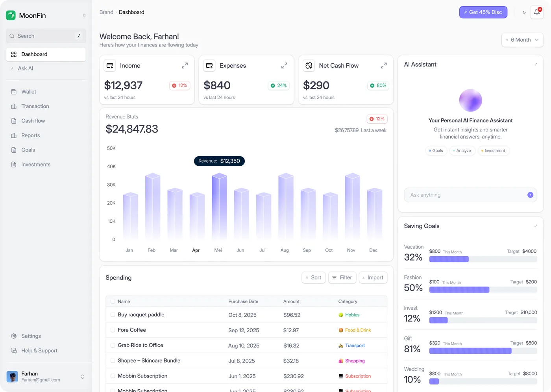This screenshot has width=551, height=392.
Task: Click the Goals sidebar icon
Action: 14,150
